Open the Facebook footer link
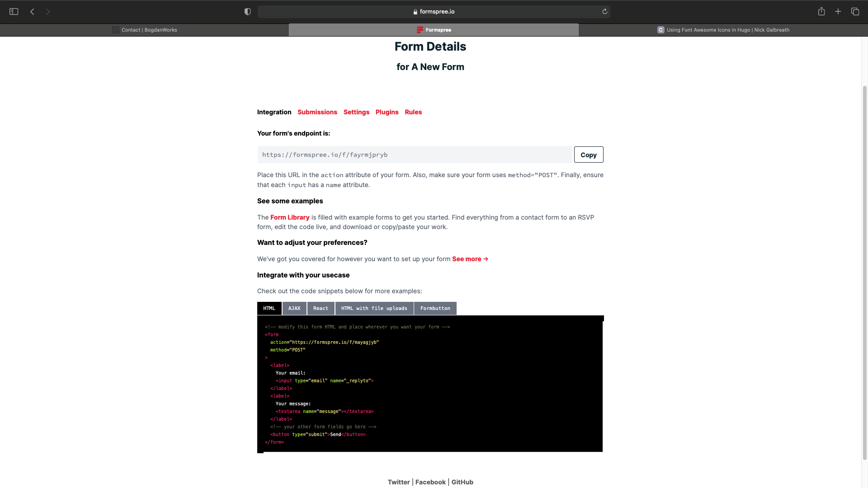This screenshot has width=868, height=488. pos(430,482)
